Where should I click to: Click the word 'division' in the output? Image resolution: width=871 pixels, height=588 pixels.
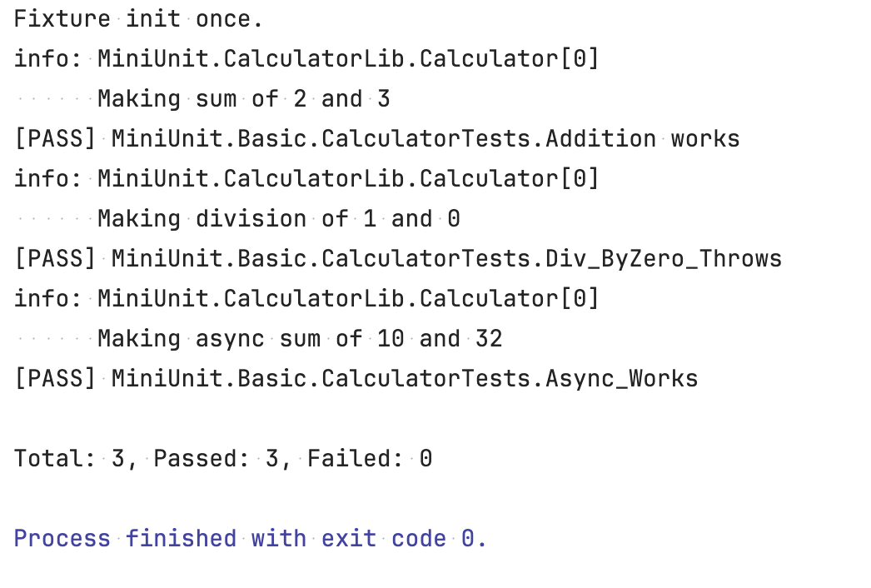(x=251, y=219)
